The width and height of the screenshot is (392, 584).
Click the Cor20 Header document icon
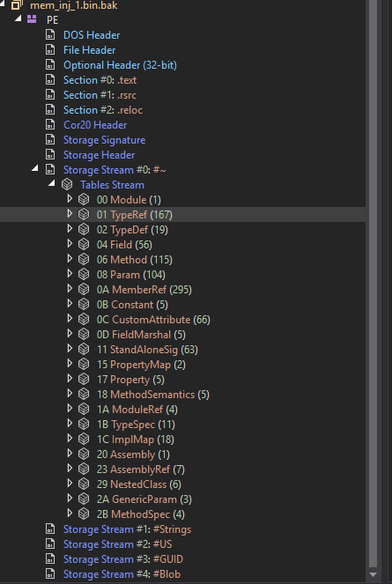tap(50, 124)
